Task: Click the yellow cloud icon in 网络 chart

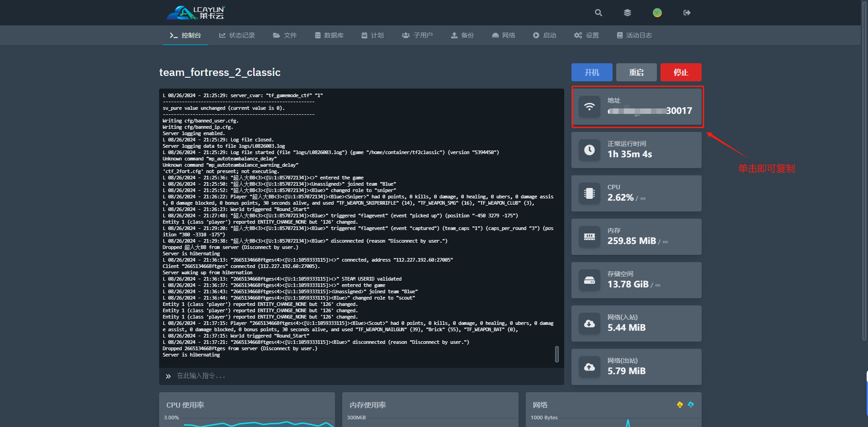Action: [680, 405]
